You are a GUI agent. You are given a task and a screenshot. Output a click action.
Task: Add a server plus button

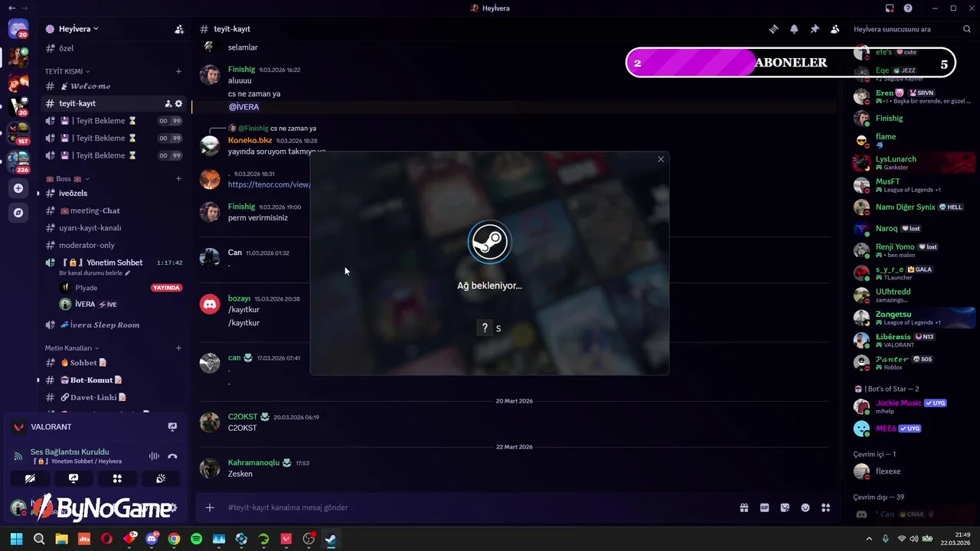click(x=18, y=188)
